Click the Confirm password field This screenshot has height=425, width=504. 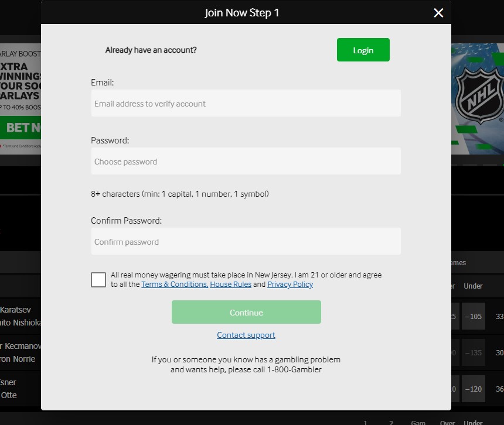tap(246, 241)
